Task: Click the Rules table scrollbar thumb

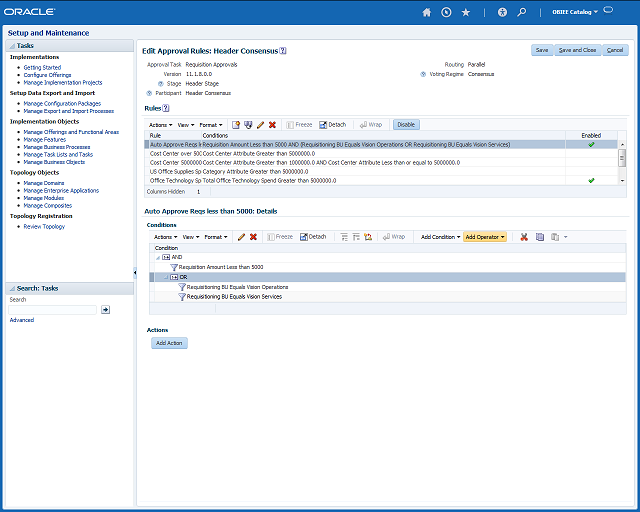Action: [x=622, y=158]
